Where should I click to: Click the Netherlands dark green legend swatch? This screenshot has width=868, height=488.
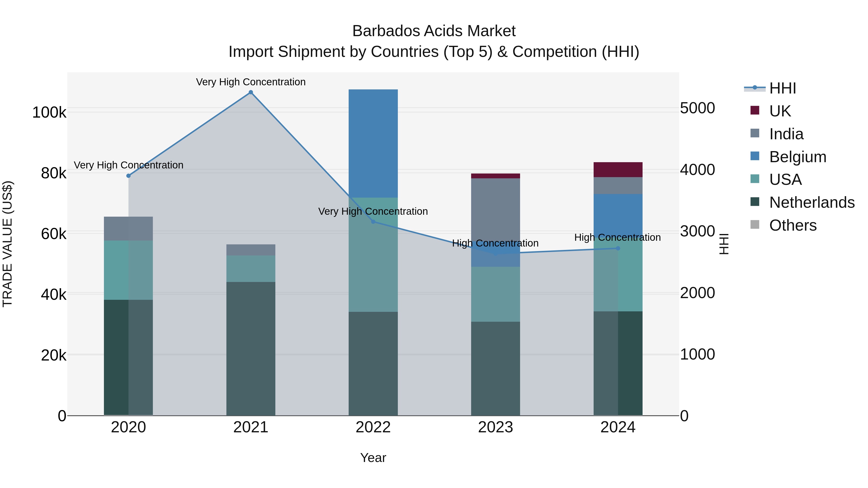[755, 202]
